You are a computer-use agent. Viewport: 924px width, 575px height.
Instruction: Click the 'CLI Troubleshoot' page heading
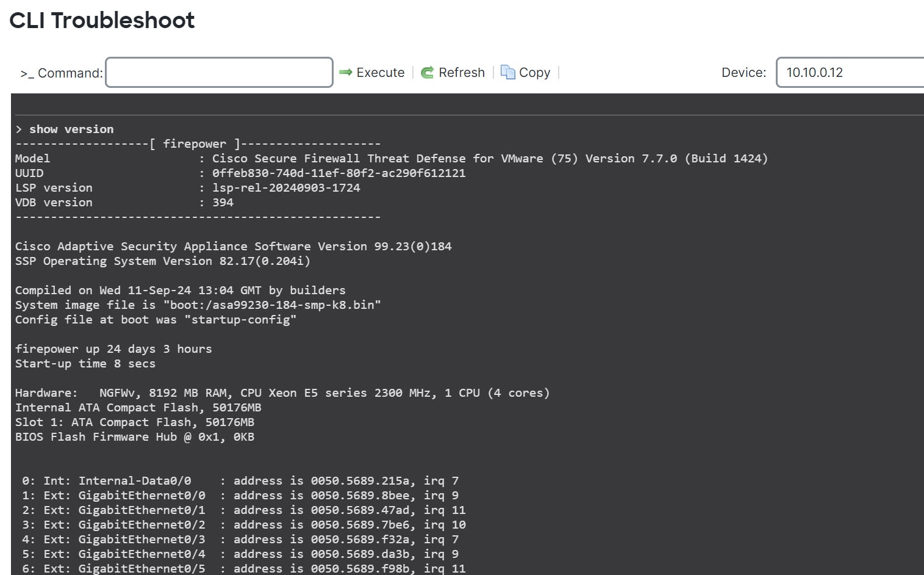coord(102,20)
